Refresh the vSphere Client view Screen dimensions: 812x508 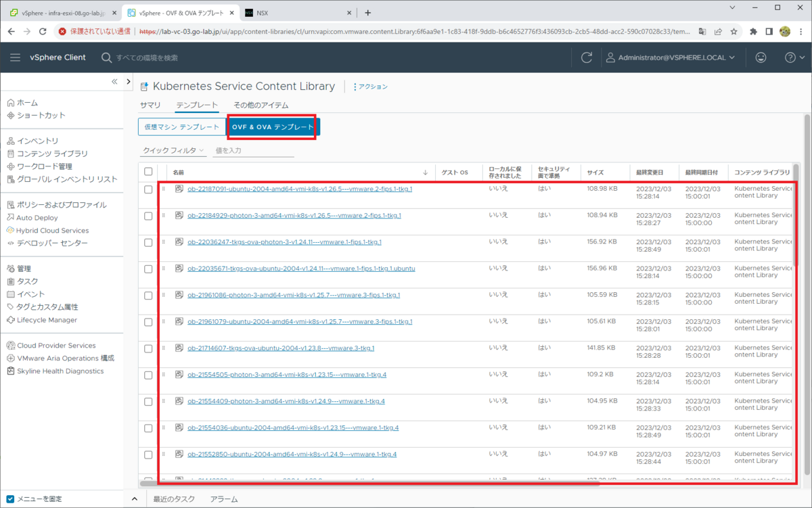pyautogui.click(x=587, y=57)
